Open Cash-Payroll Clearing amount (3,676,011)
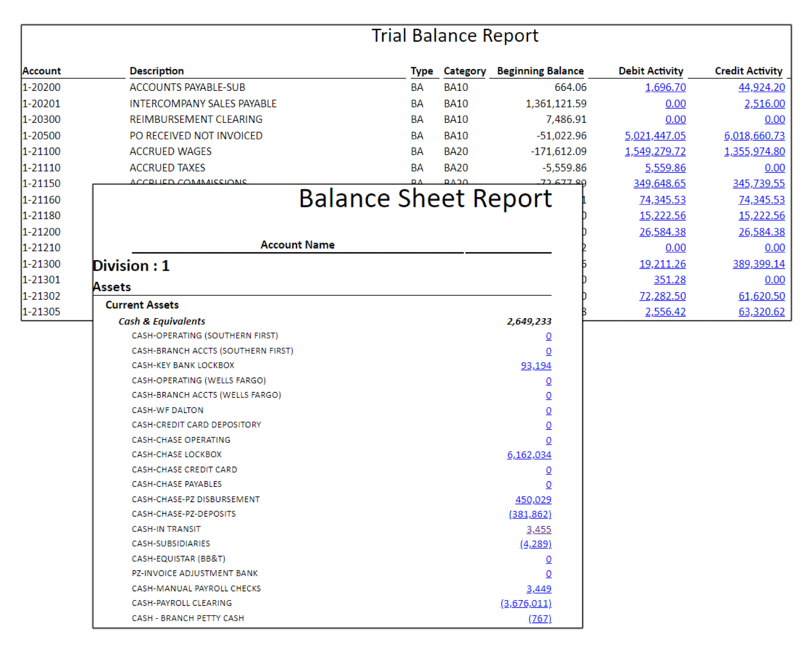812x652 pixels. pos(525,603)
